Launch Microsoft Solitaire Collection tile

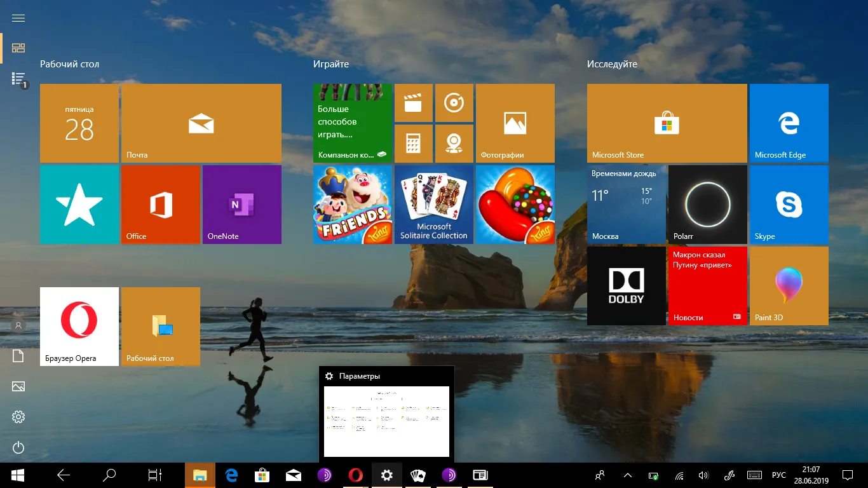[x=434, y=205]
